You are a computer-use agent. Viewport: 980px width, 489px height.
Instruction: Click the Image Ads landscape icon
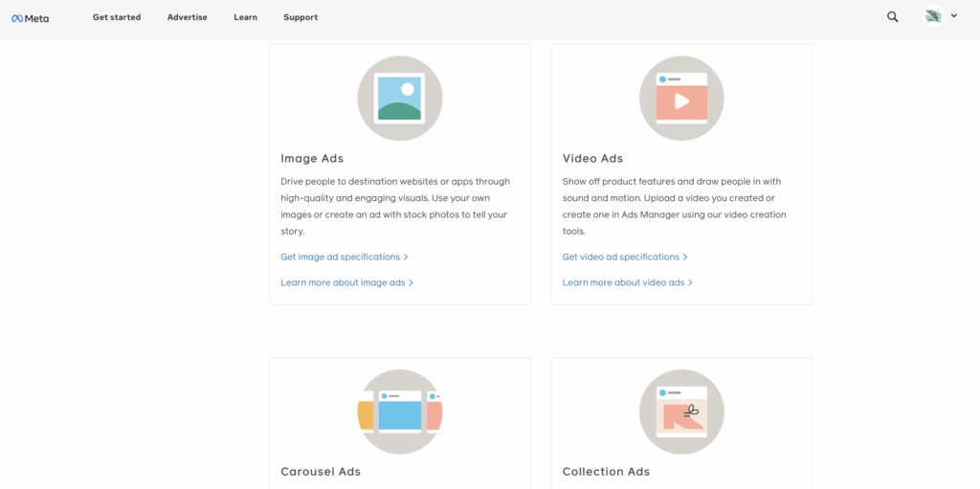(x=399, y=99)
